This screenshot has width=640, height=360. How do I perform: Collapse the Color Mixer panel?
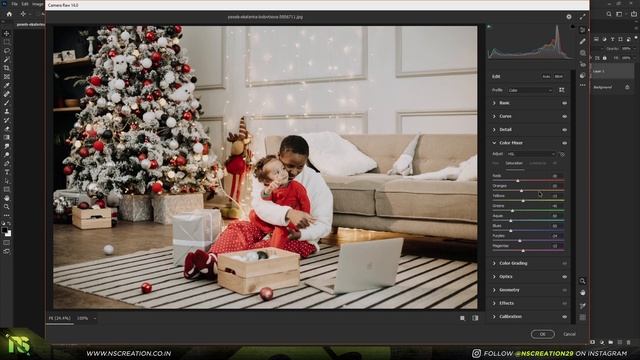point(494,143)
